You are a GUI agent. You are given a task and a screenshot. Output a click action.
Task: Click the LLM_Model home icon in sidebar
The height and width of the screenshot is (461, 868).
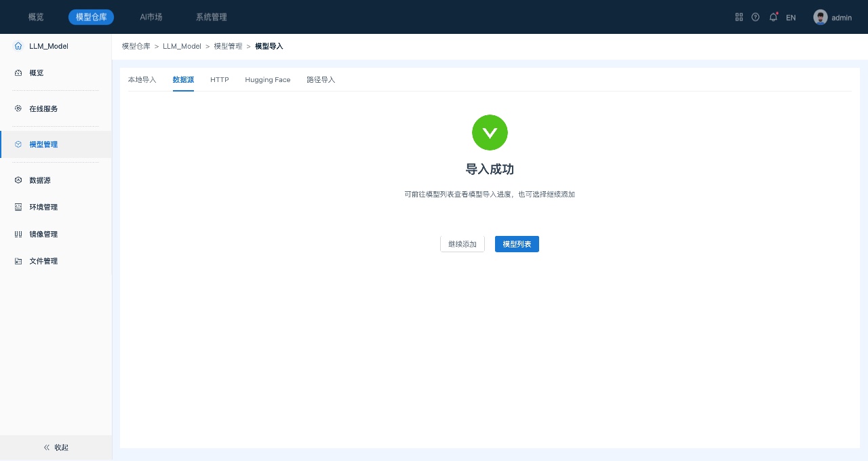pos(18,46)
